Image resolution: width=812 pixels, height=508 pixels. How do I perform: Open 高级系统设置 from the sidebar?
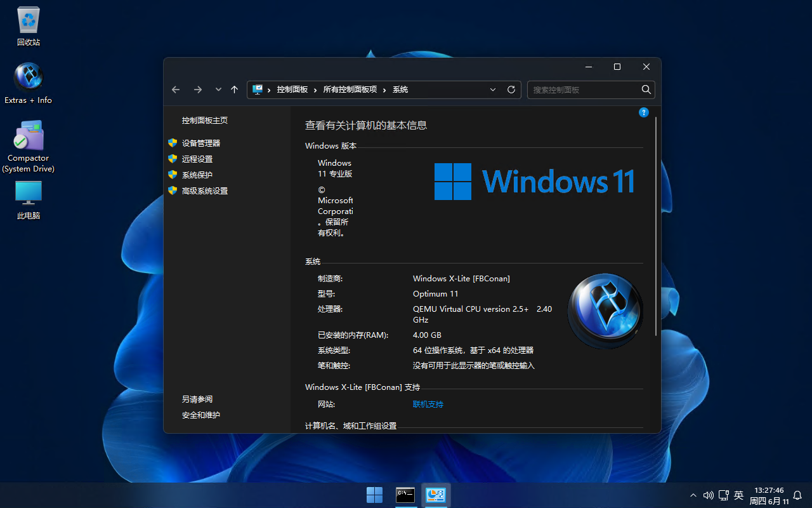click(x=205, y=190)
